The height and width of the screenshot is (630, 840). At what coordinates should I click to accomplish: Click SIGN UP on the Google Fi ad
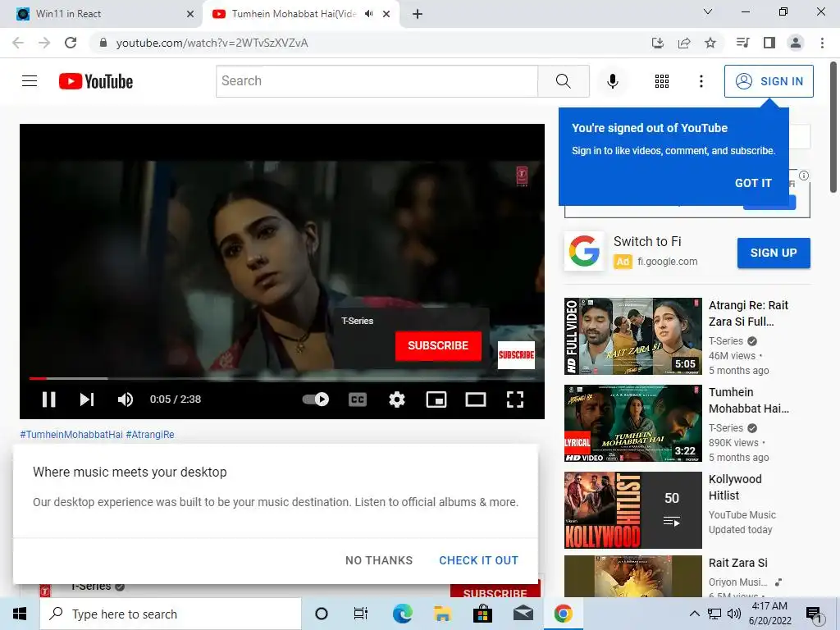(774, 253)
